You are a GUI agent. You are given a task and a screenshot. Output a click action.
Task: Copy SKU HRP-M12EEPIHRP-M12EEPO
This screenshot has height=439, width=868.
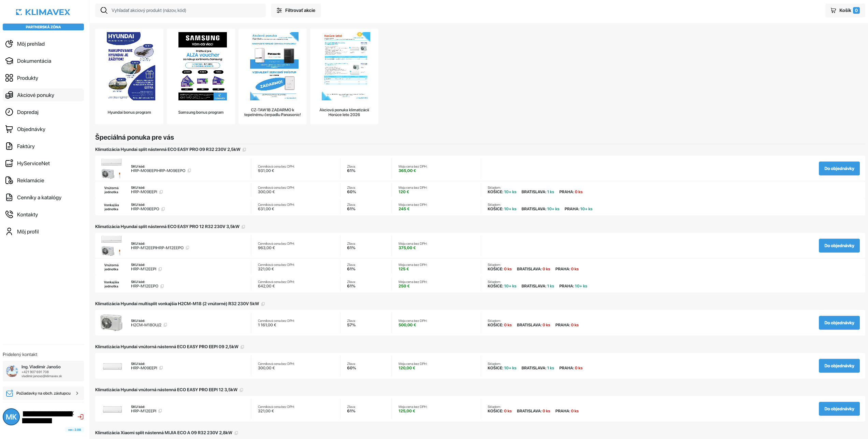pyautogui.click(x=187, y=248)
